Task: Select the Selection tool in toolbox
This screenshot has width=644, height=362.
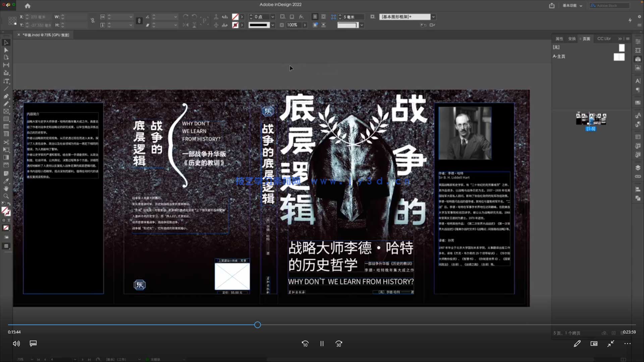Action: (6, 43)
